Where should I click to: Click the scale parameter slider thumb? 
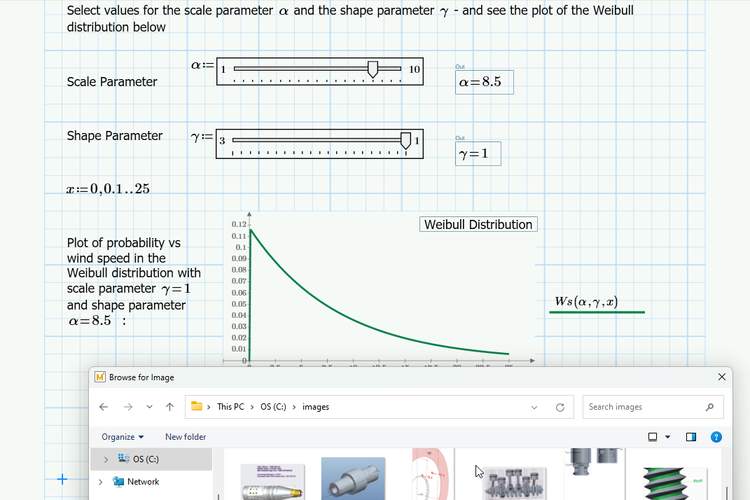click(373, 68)
